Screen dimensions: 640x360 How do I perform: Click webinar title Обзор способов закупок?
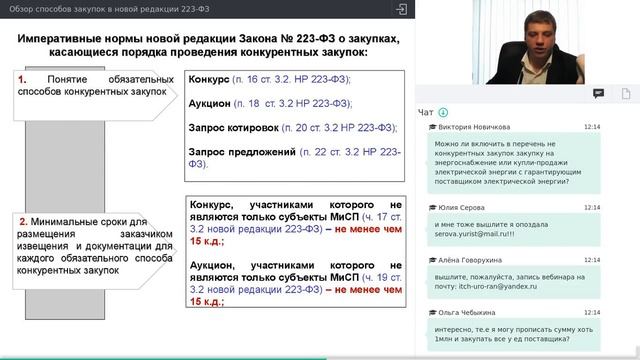pyautogui.click(x=109, y=9)
